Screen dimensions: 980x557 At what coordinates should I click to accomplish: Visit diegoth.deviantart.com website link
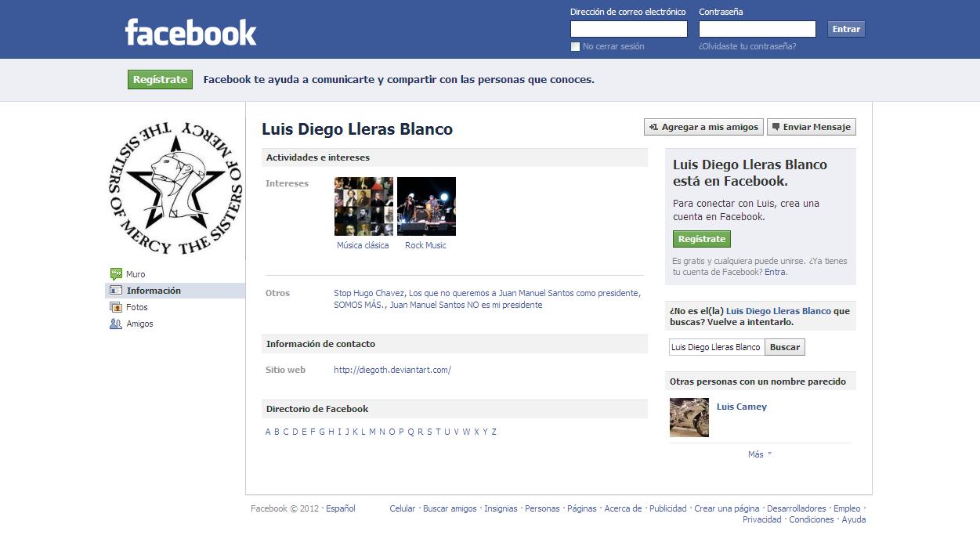pos(392,370)
